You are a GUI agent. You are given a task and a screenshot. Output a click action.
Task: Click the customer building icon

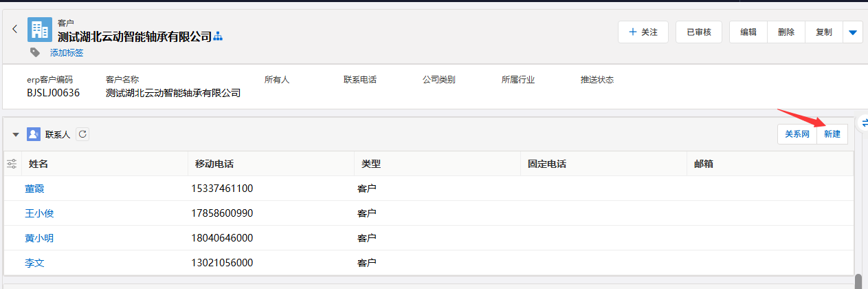(x=40, y=30)
